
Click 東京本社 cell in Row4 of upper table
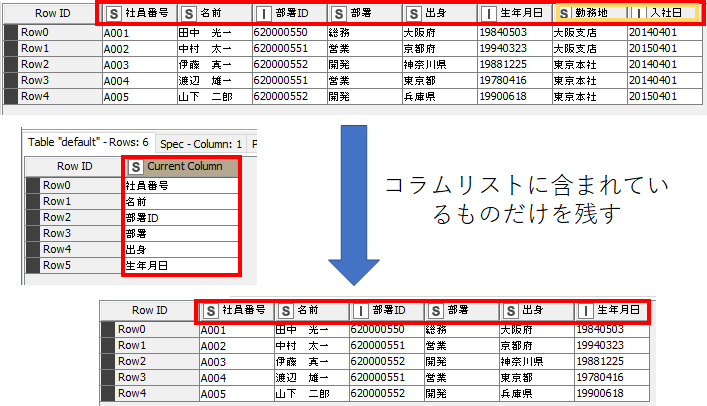click(589, 97)
